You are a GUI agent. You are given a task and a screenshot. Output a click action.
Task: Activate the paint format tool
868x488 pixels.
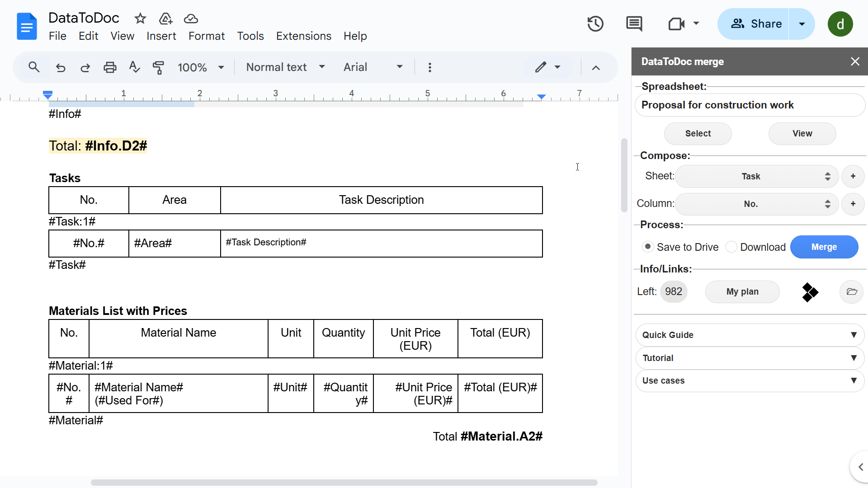pyautogui.click(x=158, y=67)
